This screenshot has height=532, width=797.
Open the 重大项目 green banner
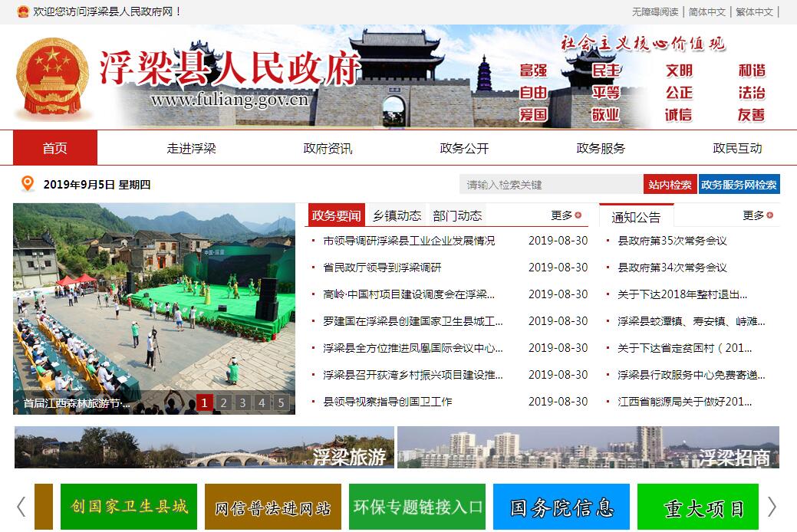pyautogui.click(x=697, y=507)
